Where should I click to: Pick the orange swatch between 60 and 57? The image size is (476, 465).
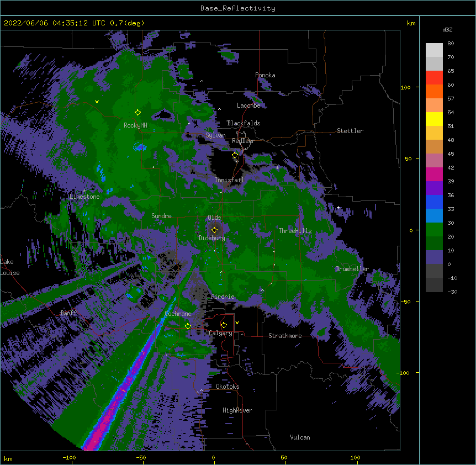tap(434, 91)
